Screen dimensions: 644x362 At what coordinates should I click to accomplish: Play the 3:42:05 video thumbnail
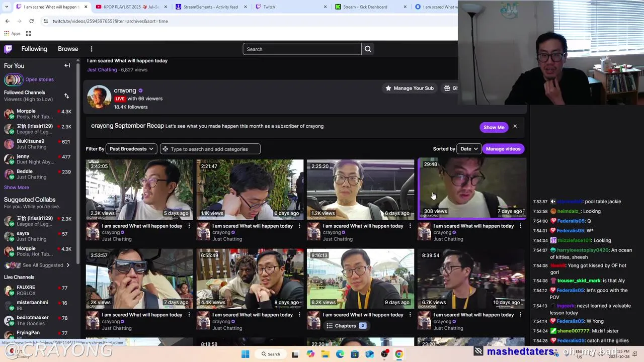(139, 190)
